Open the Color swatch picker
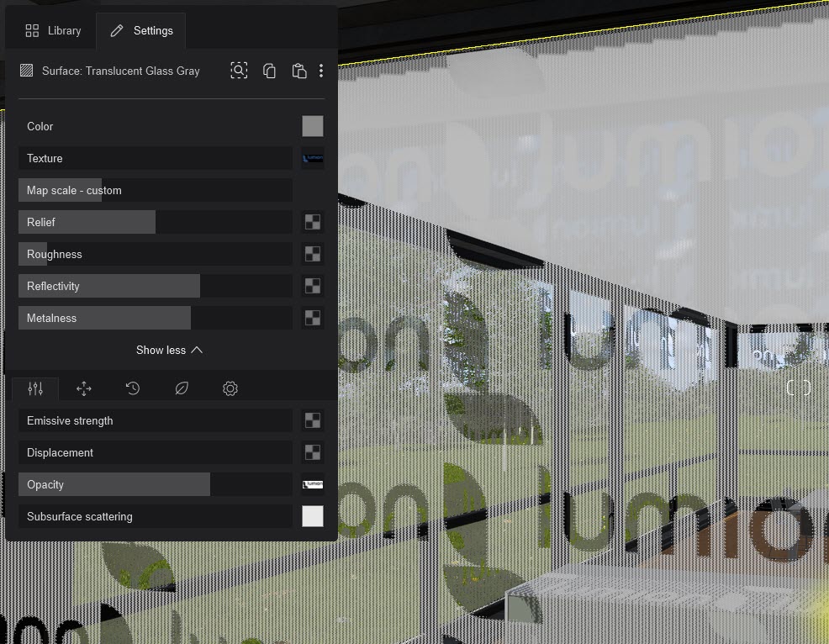This screenshot has width=829, height=644. (x=313, y=126)
